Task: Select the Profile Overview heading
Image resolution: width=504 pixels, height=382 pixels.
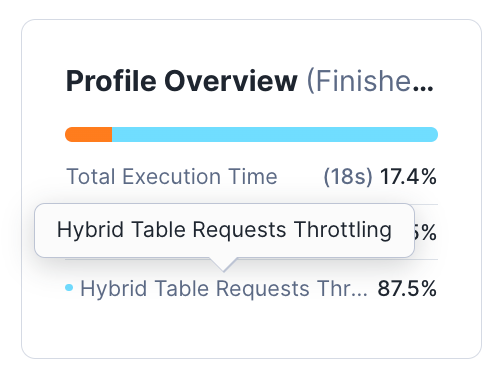Action: click(182, 81)
